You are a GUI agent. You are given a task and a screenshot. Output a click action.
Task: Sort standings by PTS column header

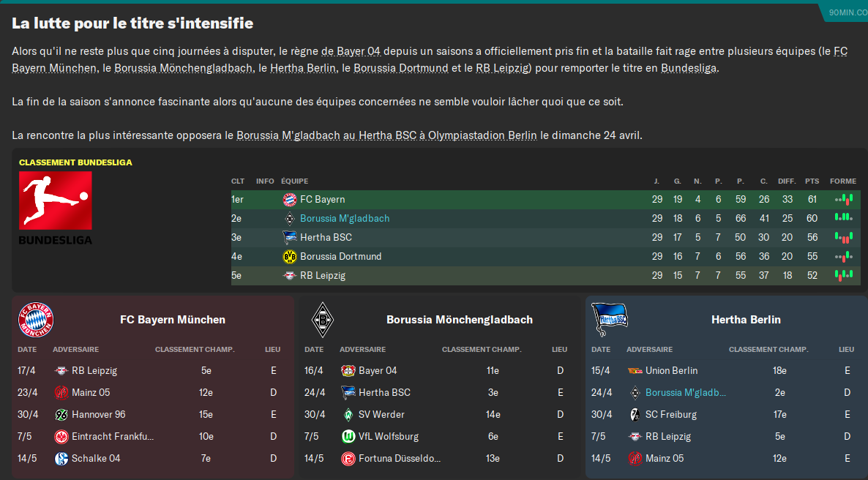(x=812, y=181)
